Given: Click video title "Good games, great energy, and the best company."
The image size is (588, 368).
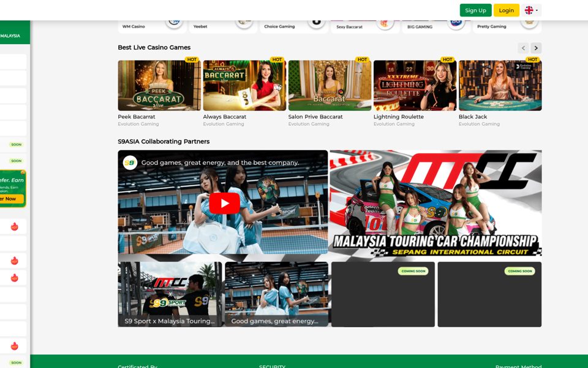Looking at the screenshot, I should (x=220, y=163).
